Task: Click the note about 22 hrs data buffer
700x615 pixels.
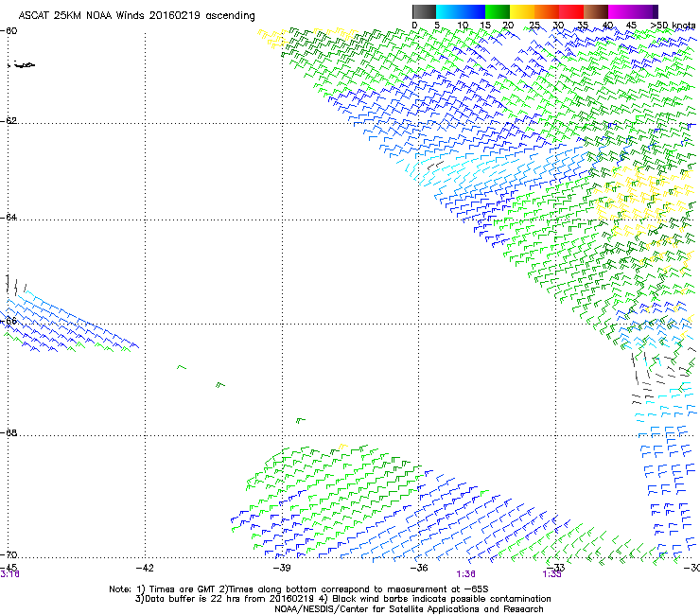Action: (225, 599)
